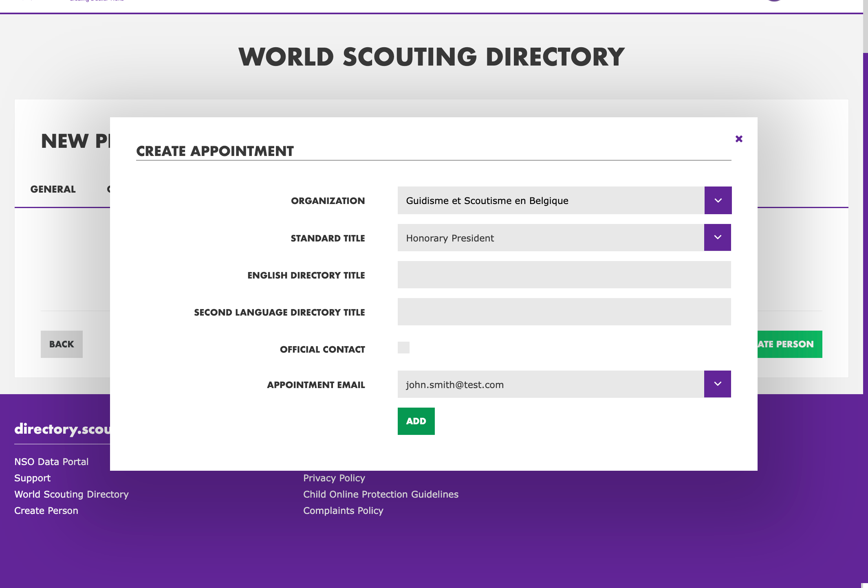The image size is (868, 588).
Task: Click the Standard Title field label
Action: click(x=328, y=238)
